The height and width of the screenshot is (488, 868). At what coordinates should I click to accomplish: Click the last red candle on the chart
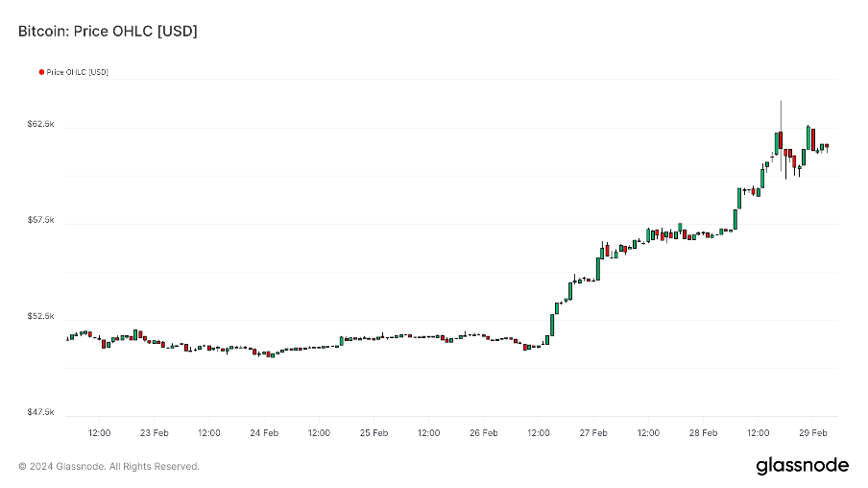(827, 146)
